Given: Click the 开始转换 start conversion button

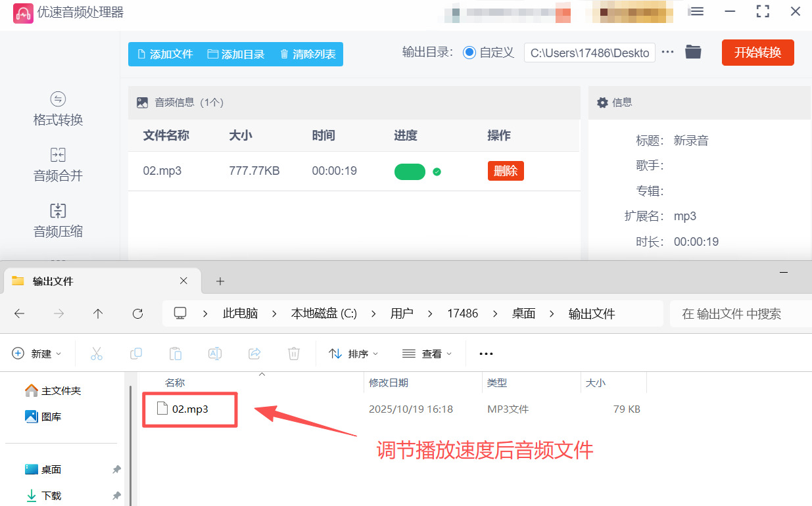Looking at the screenshot, I should point(758,53).
